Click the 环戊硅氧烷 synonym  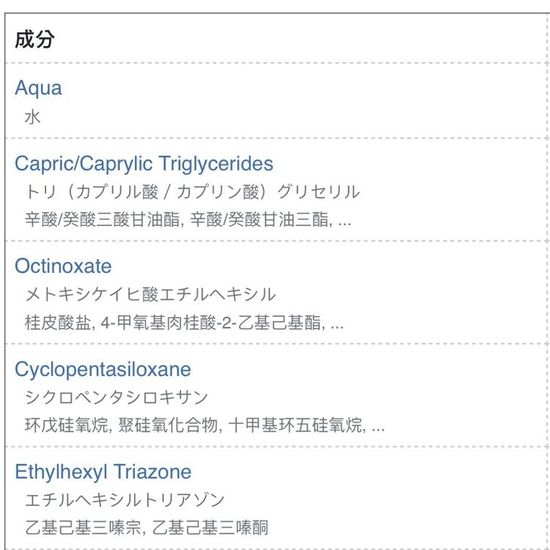pyautogui.click(x=66, y=425)
